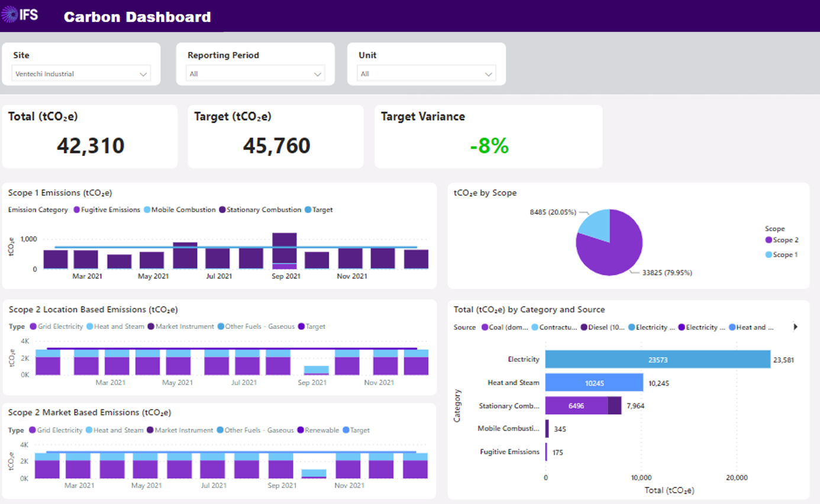Click the Heat and Steam bar 10245
820x504 pixels.
[594, 383]
